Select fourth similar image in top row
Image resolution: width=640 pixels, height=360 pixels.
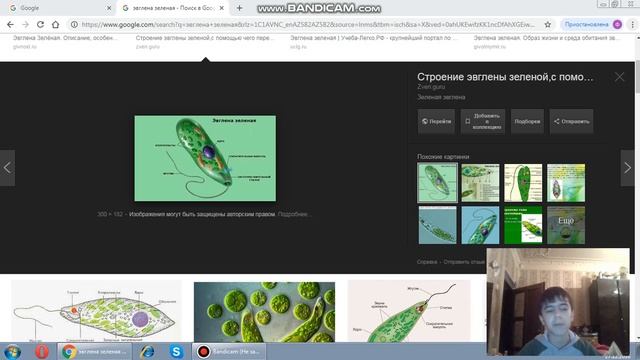566,183
